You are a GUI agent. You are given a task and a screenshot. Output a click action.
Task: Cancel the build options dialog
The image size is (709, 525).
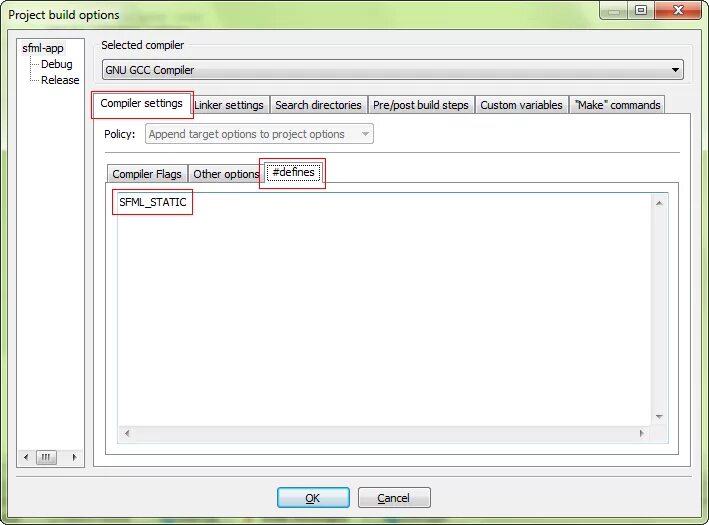[x=394, y=497]
